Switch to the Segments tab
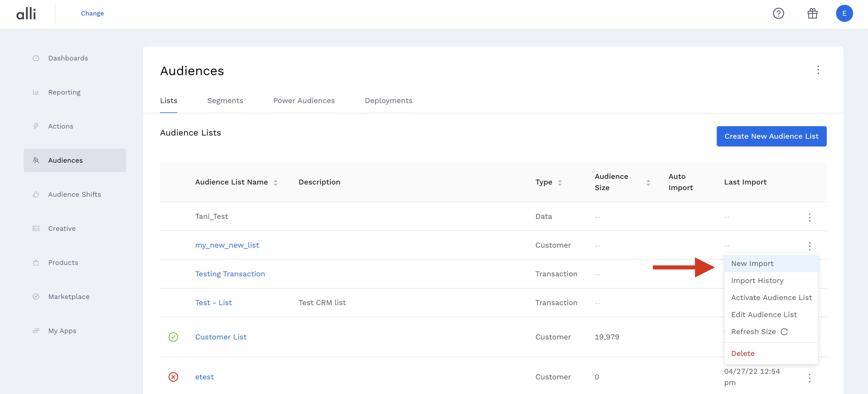 pos(225,100)
